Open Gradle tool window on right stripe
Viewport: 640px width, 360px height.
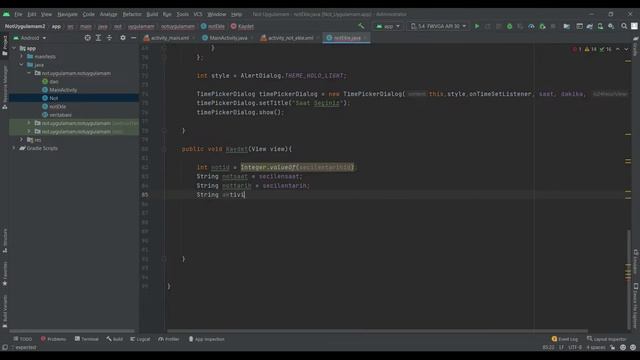(636, 47)
